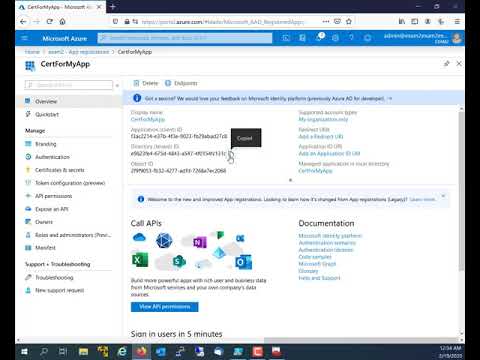Bookmark this page with the star icon
The height and width of the screenshot is (360, 480).
pyautogui.click(x=349, y=21)
